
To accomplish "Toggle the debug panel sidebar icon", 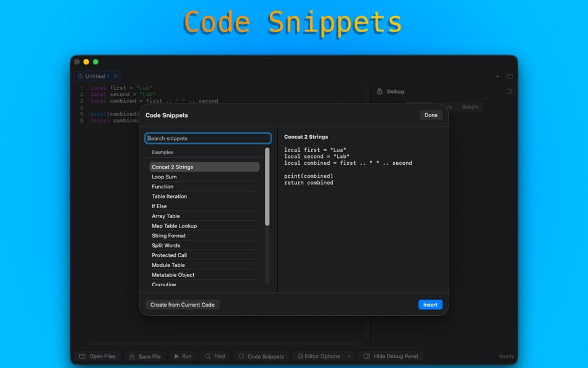I will coord(509,91).
